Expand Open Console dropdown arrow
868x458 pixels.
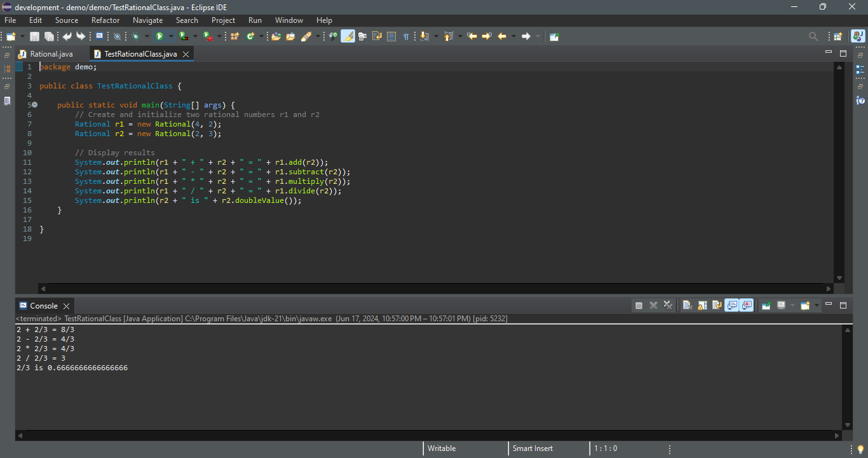(x=817, y=305)
